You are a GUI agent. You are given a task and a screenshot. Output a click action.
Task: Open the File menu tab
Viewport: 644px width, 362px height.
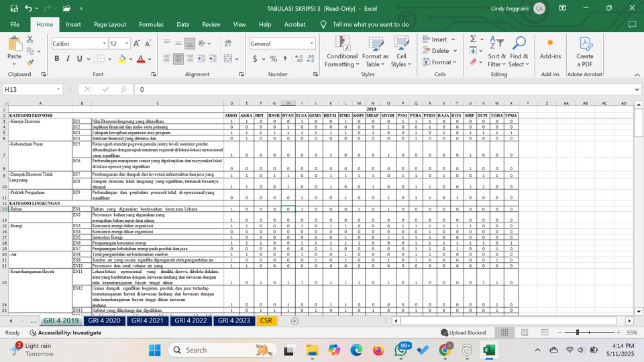click(15, 25)
